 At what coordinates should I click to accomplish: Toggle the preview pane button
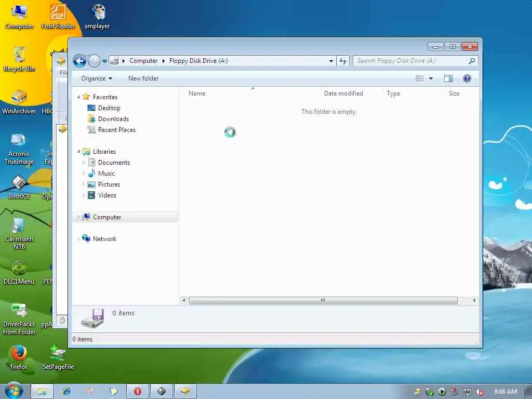[x=448, y=78]
